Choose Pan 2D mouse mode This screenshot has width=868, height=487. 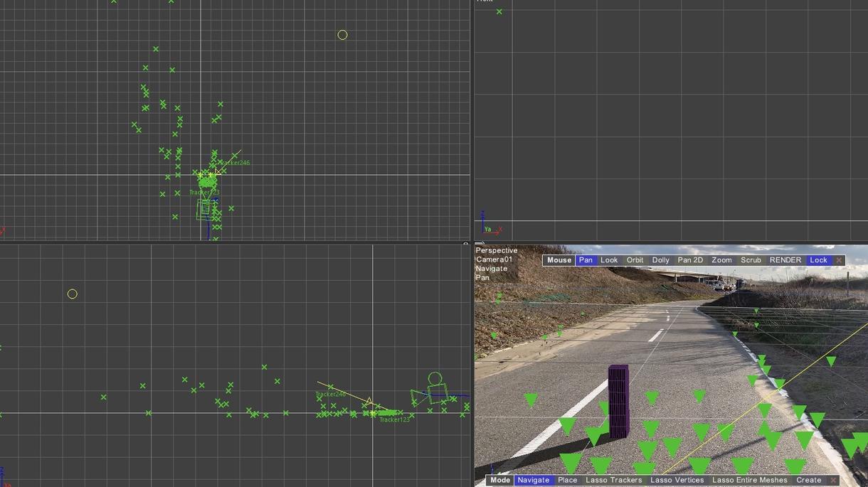click(690, 260)
